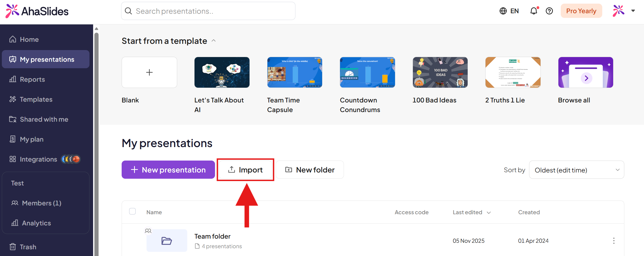Click the Integrations app icons badge
Viewport: 644px width, 256px height.
point(71,159)
